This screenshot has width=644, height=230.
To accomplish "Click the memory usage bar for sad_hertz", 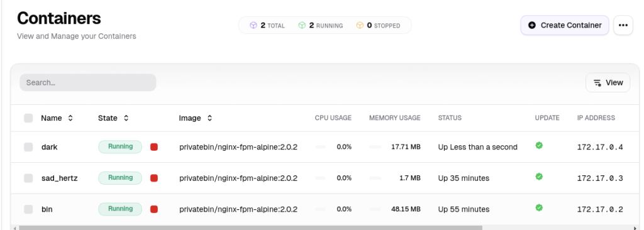I will (375, 178).
